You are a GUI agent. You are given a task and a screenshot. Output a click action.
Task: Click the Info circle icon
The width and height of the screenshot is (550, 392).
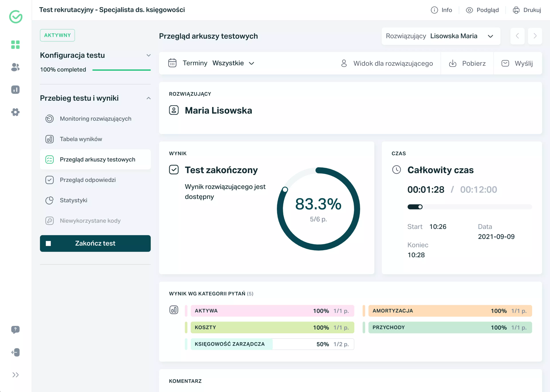pos(434,10)
